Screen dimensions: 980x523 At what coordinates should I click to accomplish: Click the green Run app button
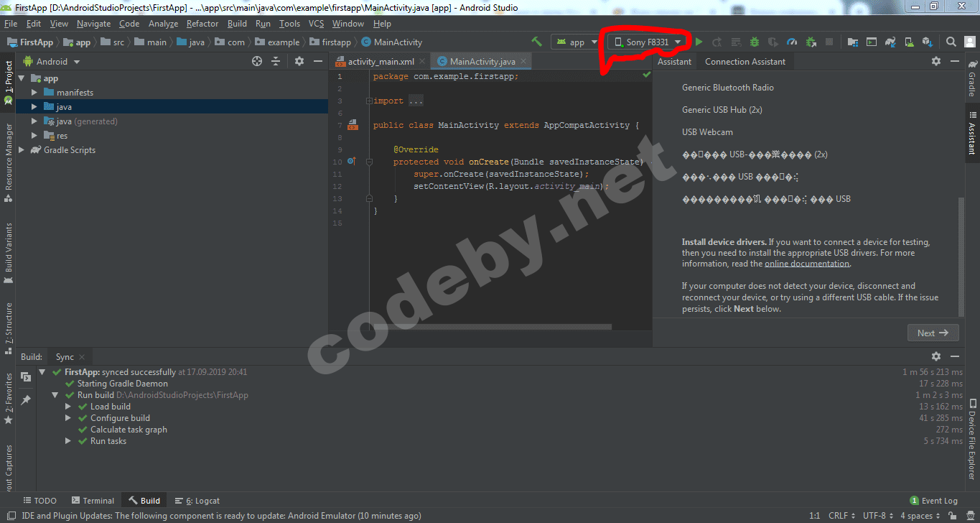pyautogui.click(x=699, y=42)
